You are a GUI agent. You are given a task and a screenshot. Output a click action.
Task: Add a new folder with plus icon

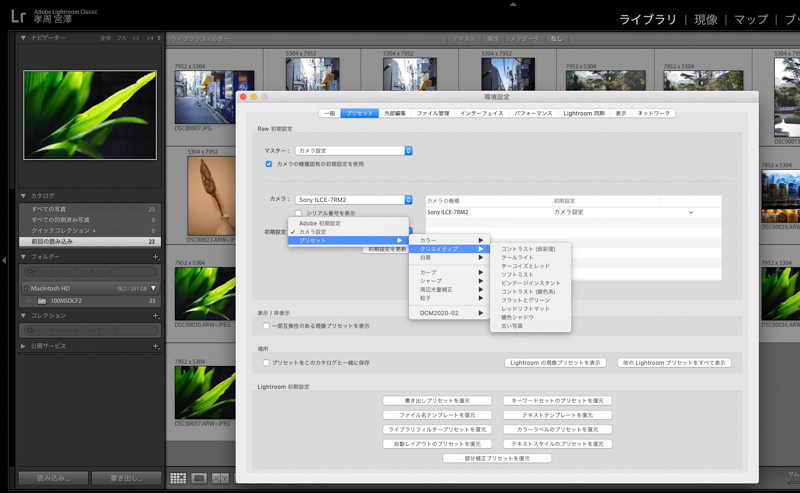[x=155, y=257]
